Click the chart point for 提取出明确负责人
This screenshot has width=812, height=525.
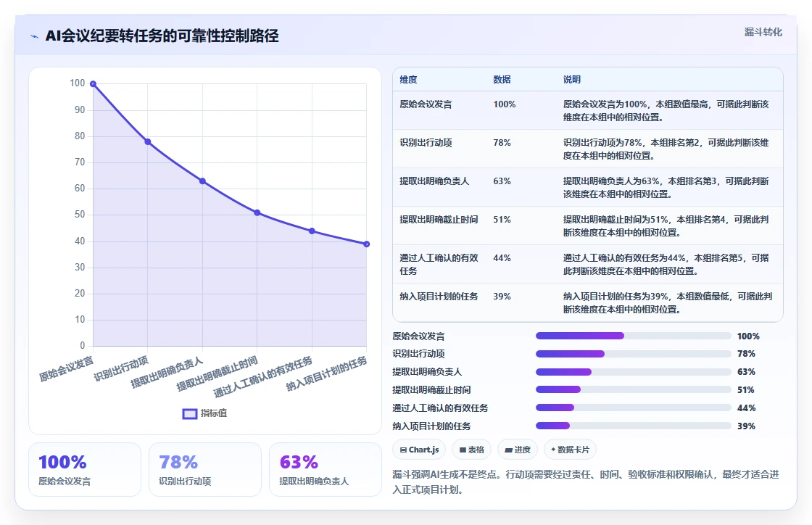[x=202, y=181]
